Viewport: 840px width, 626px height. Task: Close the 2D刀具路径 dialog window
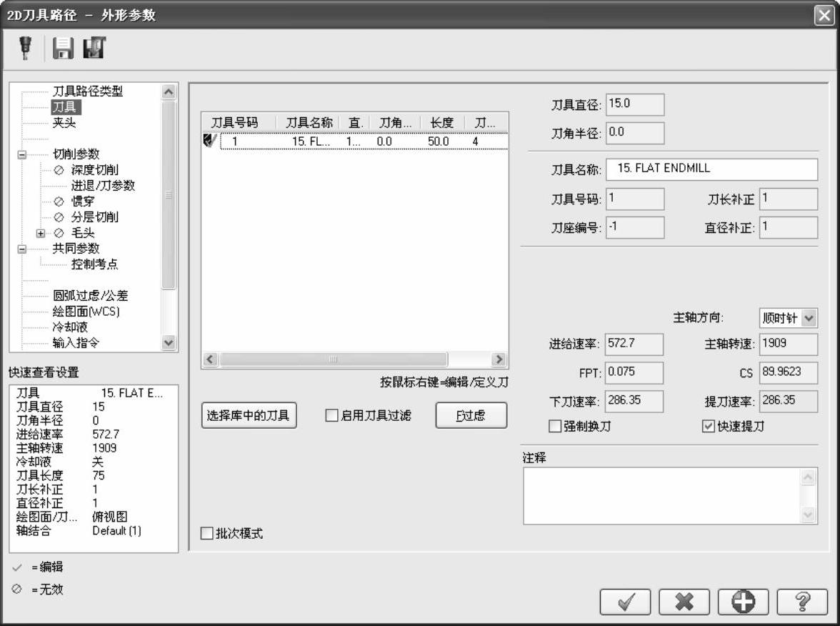[824, 15]
